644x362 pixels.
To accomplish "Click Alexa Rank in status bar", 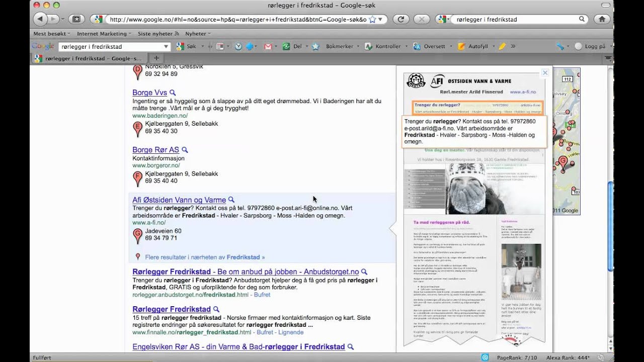I will (569, 357).
